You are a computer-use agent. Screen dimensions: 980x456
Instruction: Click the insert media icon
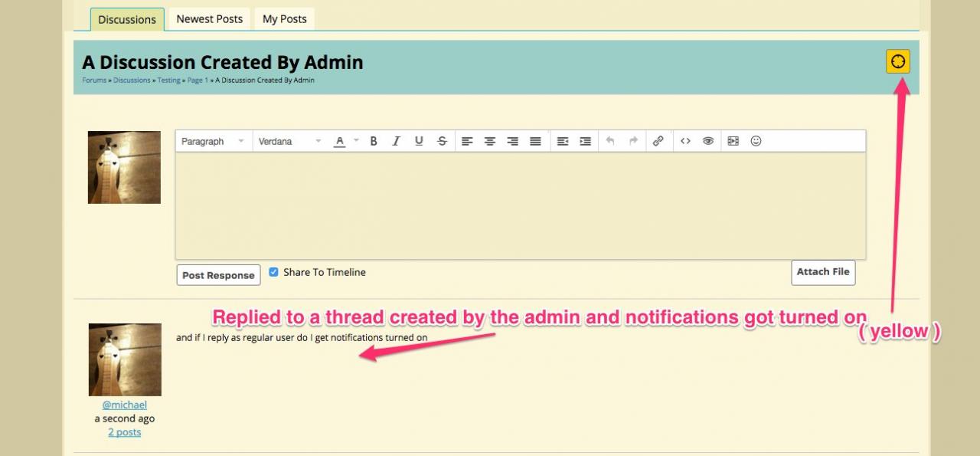coord(733,141)
